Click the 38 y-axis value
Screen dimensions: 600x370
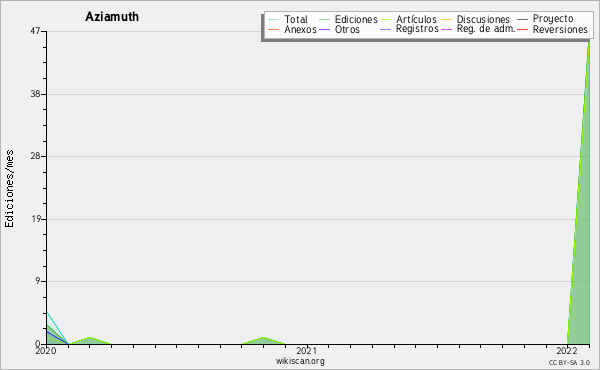(35, 94)
